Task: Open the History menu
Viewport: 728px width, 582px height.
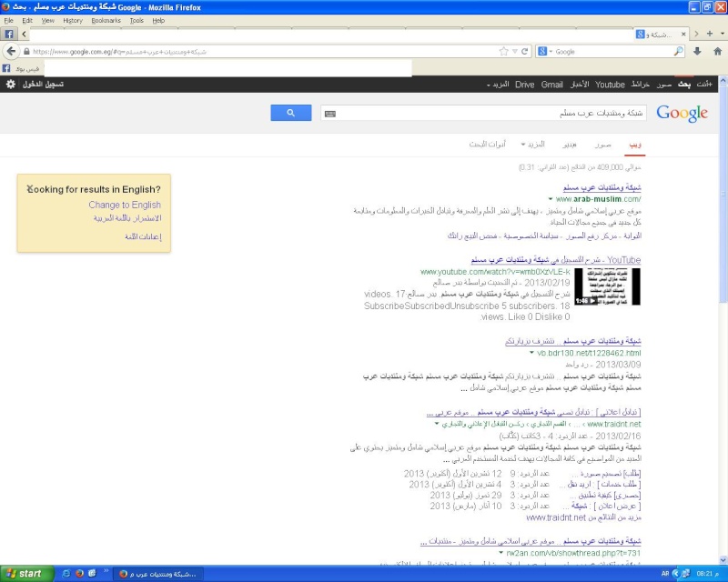Action: click(x=73, y=20)
